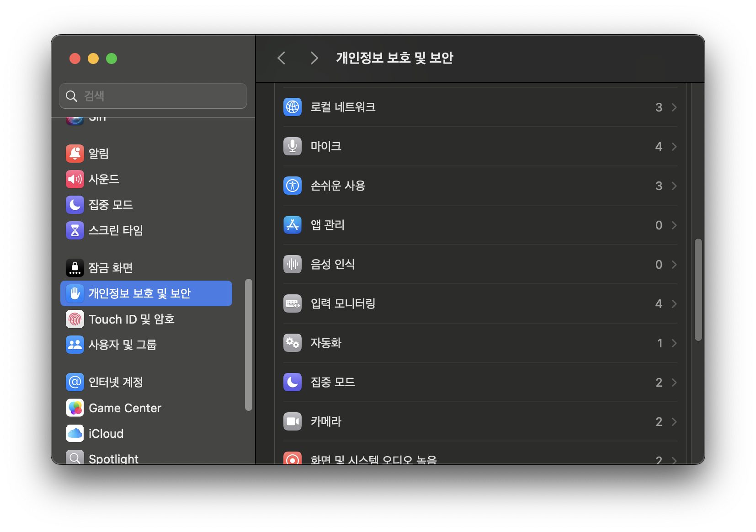Screen dimensions: 756x532
Task: Click the 앱 관리 row label
Action: (327, 225)
